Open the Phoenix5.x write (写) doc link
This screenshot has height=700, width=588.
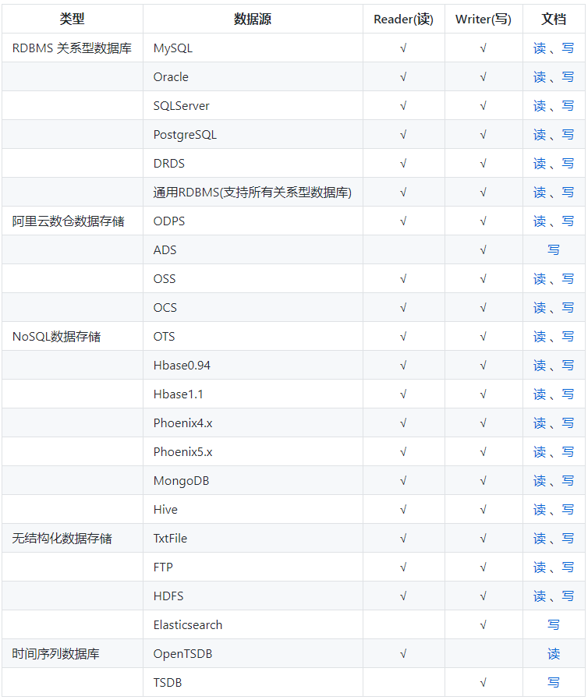tap(568, 452)
